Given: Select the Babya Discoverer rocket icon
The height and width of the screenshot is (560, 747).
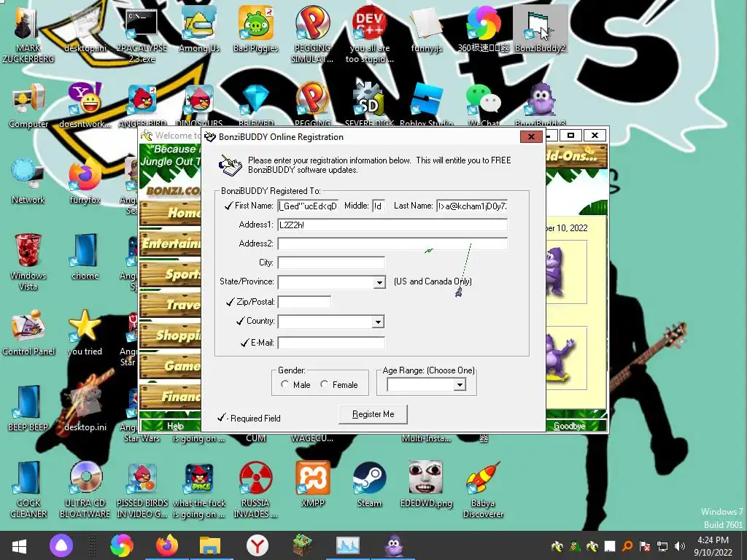Looking at the screenshot, I should 484,489.
